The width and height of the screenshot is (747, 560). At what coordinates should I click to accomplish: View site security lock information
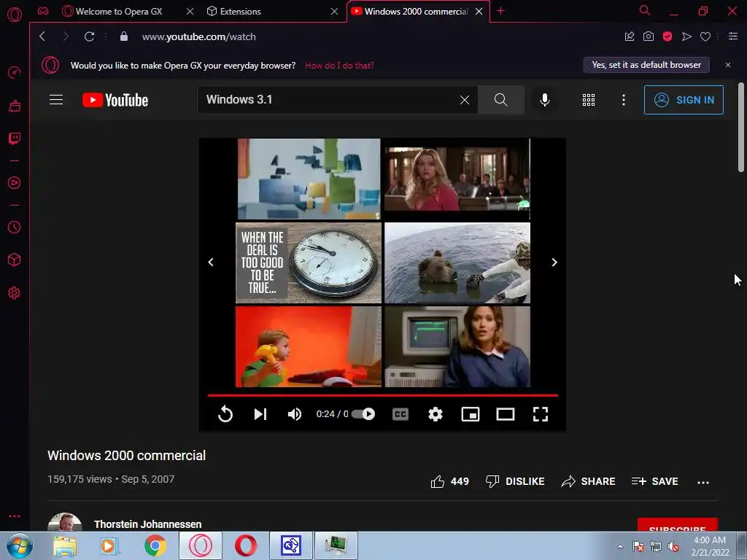click(124, 36)
